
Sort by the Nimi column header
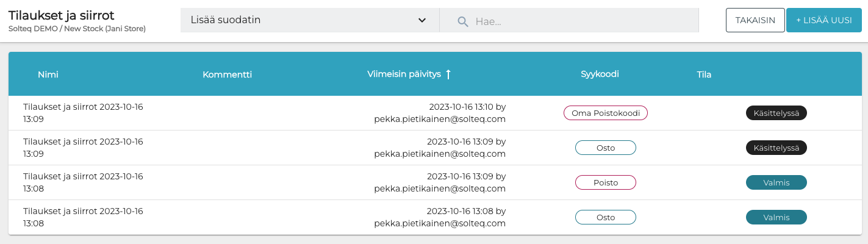tap(48, 74)
